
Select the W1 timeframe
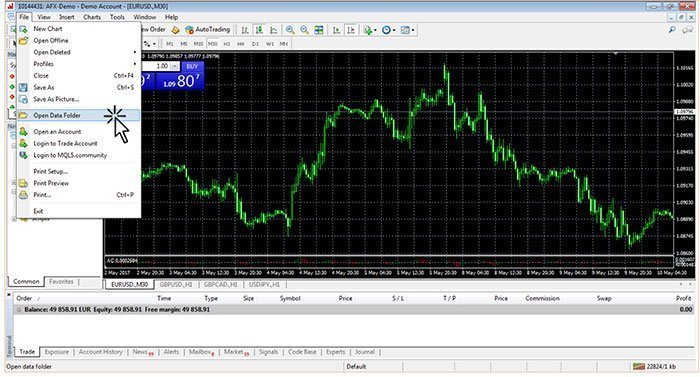(270, 44)
